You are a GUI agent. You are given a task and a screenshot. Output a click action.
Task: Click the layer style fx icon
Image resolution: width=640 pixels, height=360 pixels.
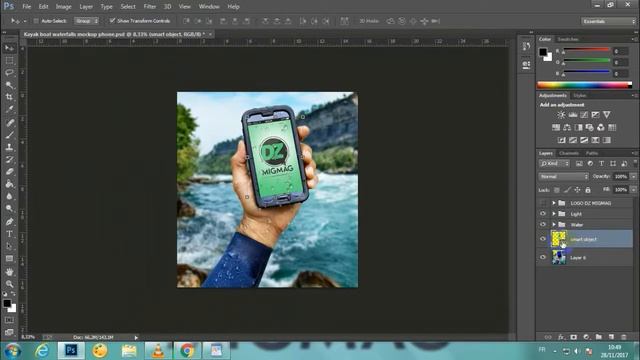click(561, 337)
